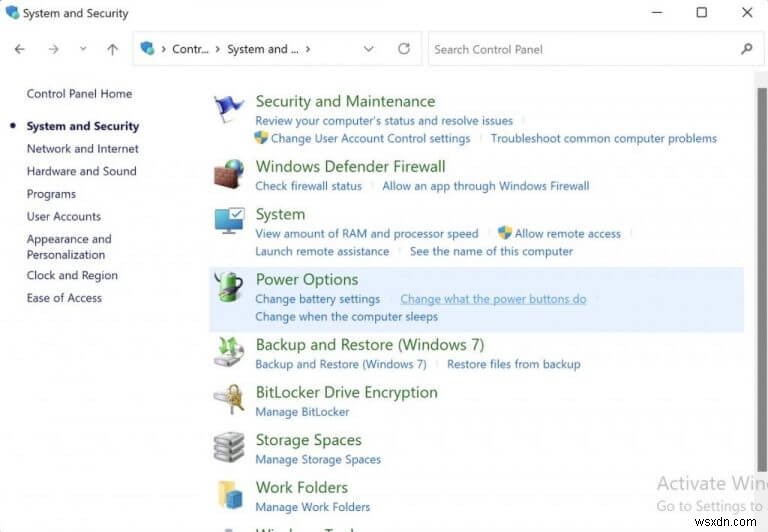Open Network and Internet category

[x=83, y=148]
